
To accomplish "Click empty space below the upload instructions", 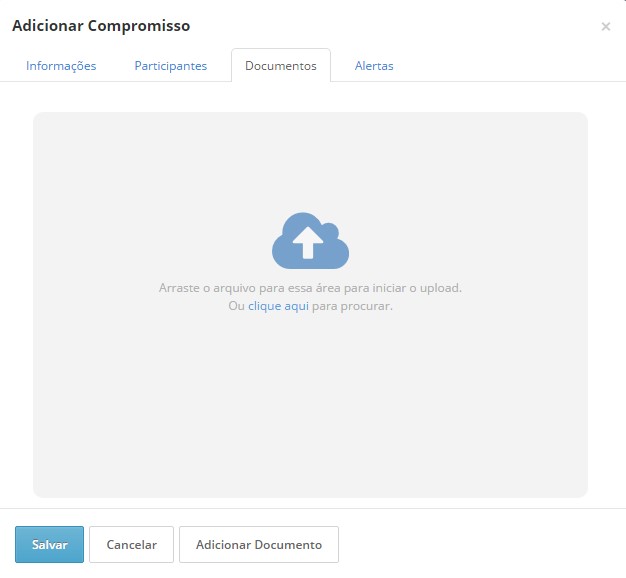I will (310, 400).
